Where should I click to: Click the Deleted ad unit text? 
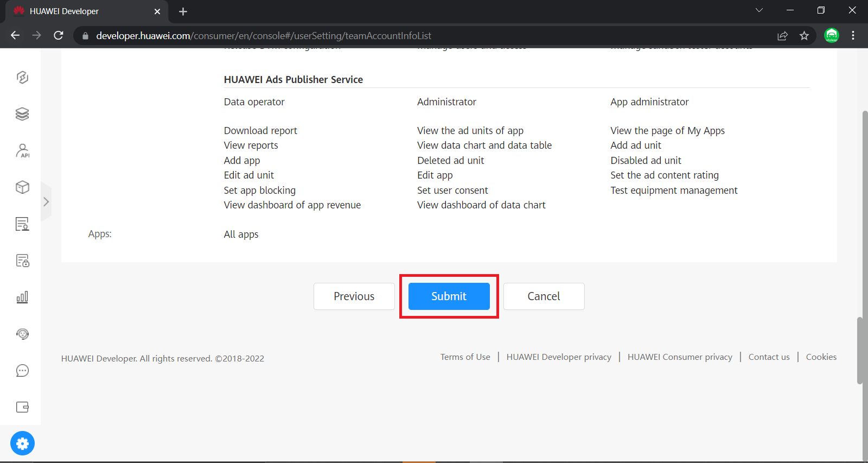[450, 160]
